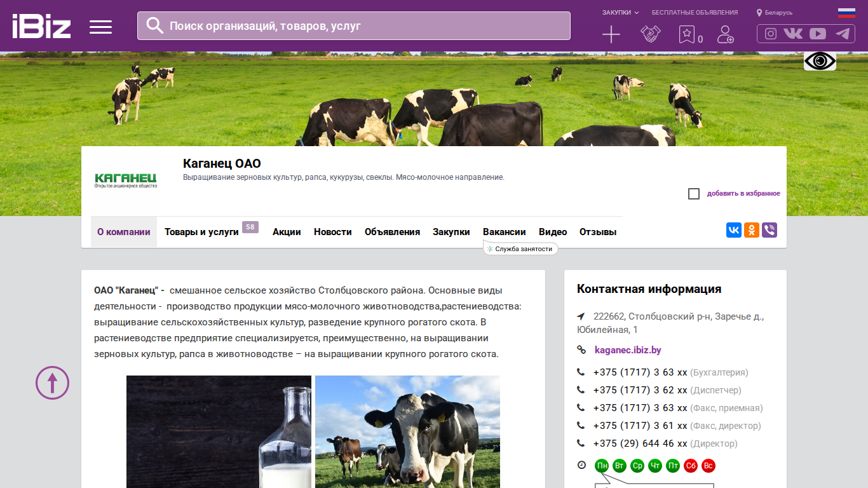Click the plus add icon in header
The width and height of the screenshot is (868, 488).
611,34
